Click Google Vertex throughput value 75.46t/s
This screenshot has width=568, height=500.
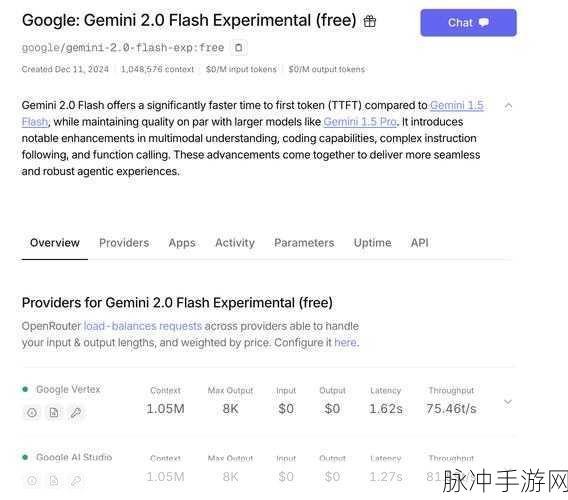[x=451, y=409]
